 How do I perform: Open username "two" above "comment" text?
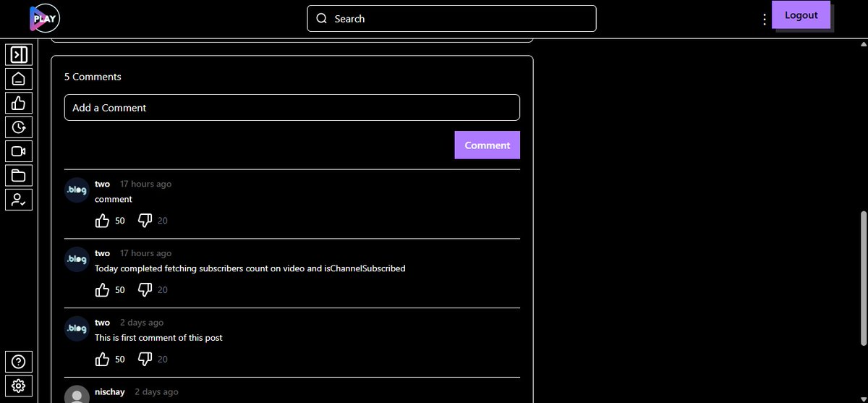102,184
